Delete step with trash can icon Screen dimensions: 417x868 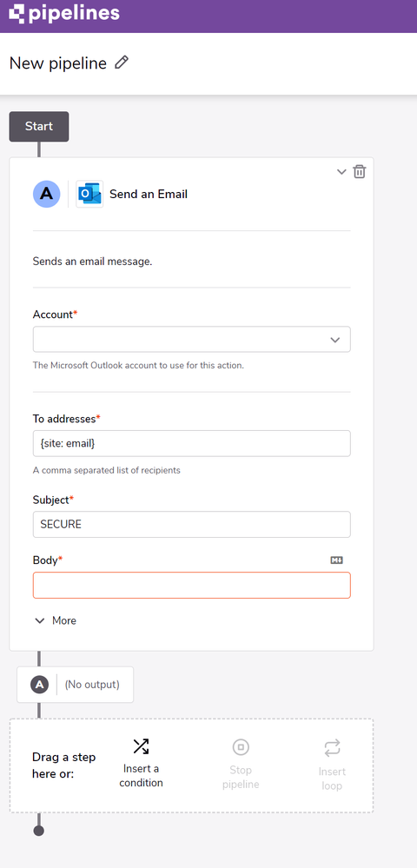(x=360, y=172)
